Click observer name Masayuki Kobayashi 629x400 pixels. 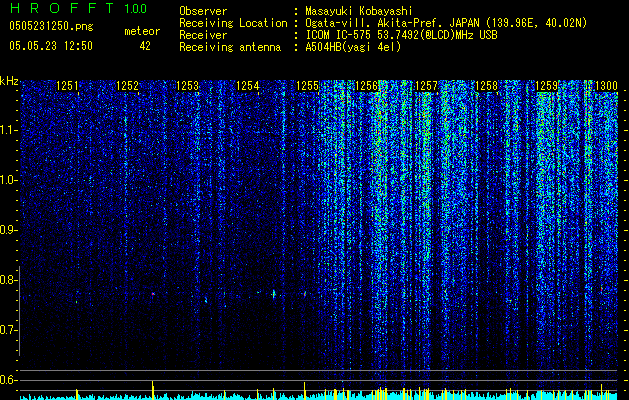click(x=359, y=11)
